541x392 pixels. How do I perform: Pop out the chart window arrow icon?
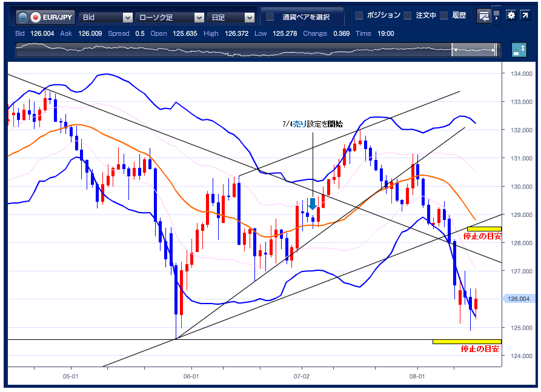pos(525,15)
